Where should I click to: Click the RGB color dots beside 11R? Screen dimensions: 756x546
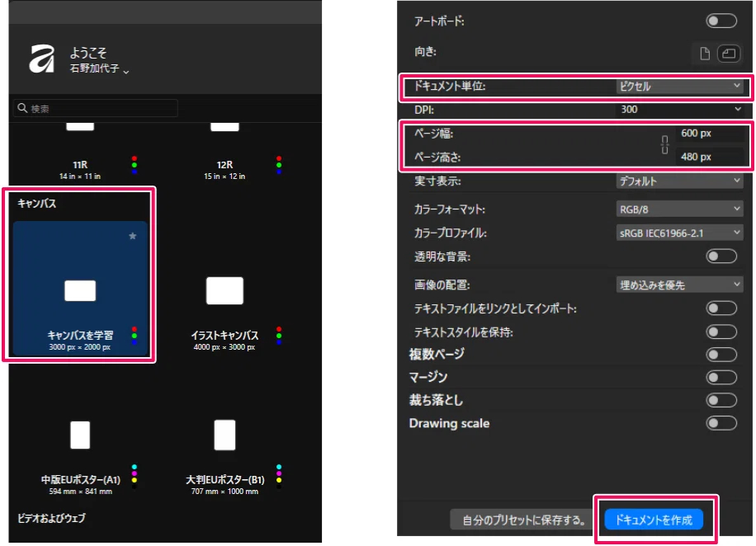point(135,165)
